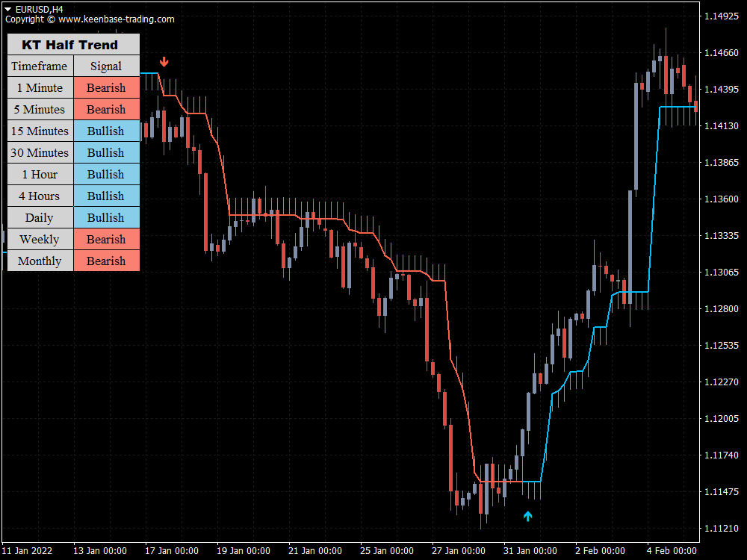Click the Bullish signal for Daily
This screenshot has height=560, width=747.
(x=107, y=217)
